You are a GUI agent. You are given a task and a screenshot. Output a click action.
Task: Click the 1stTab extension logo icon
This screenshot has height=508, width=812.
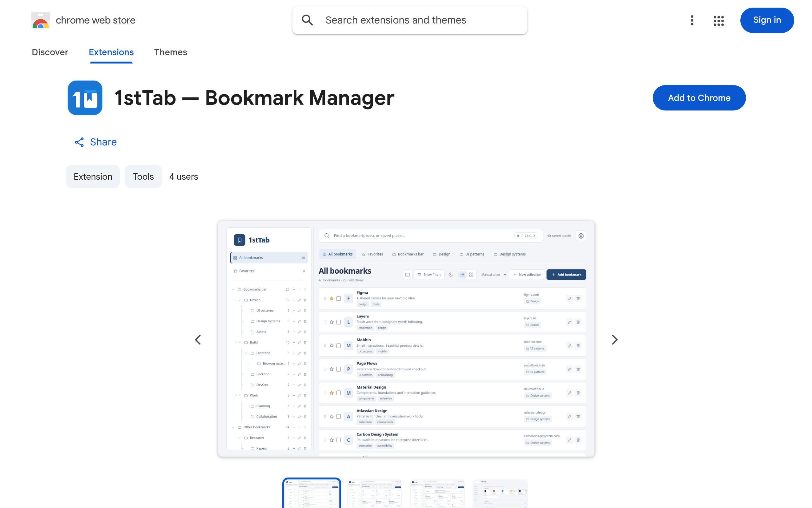(85, 98)
